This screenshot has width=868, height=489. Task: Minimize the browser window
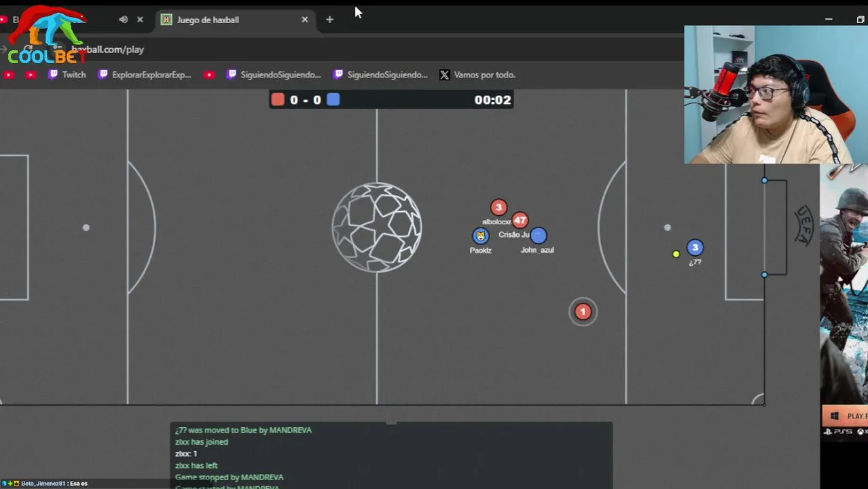pos(829,20)
